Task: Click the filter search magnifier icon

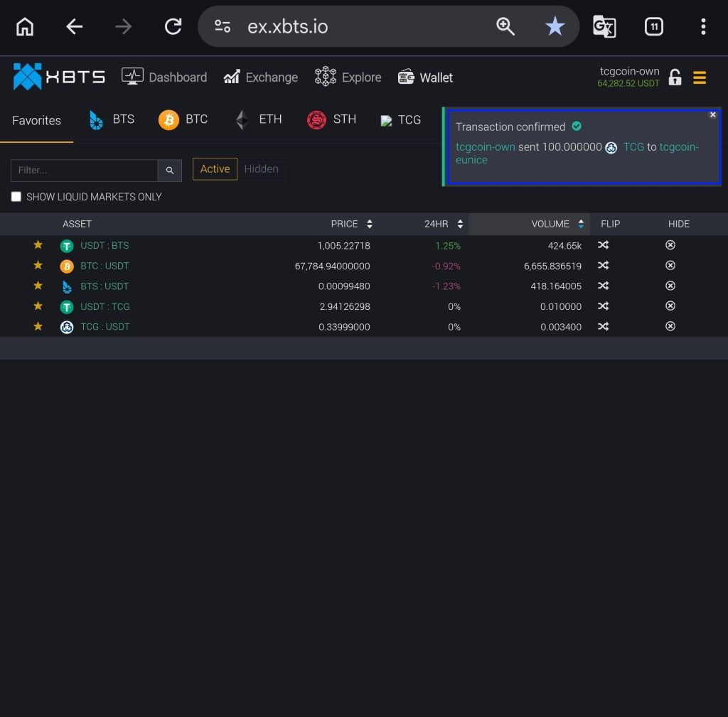Action: tap(170, 171)
